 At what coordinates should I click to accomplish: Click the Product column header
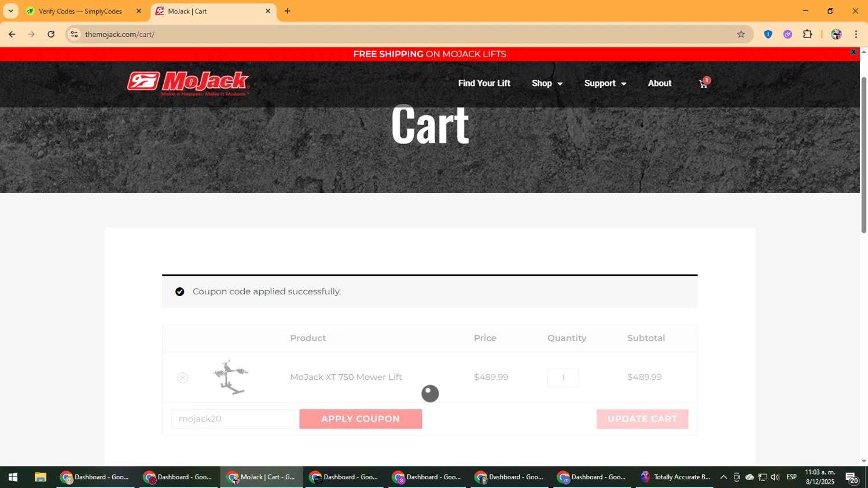[x=308, y=338]
